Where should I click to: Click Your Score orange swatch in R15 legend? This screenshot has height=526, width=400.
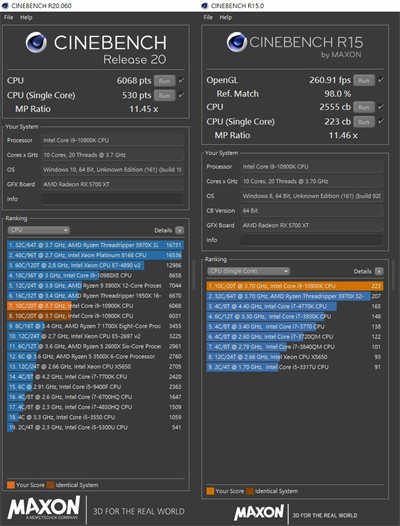[210, 491]
